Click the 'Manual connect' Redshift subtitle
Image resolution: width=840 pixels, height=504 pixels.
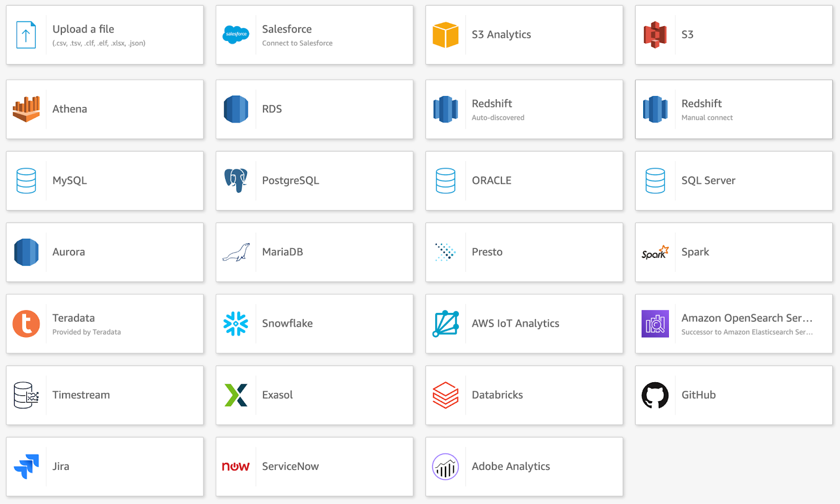click(707, 118)
